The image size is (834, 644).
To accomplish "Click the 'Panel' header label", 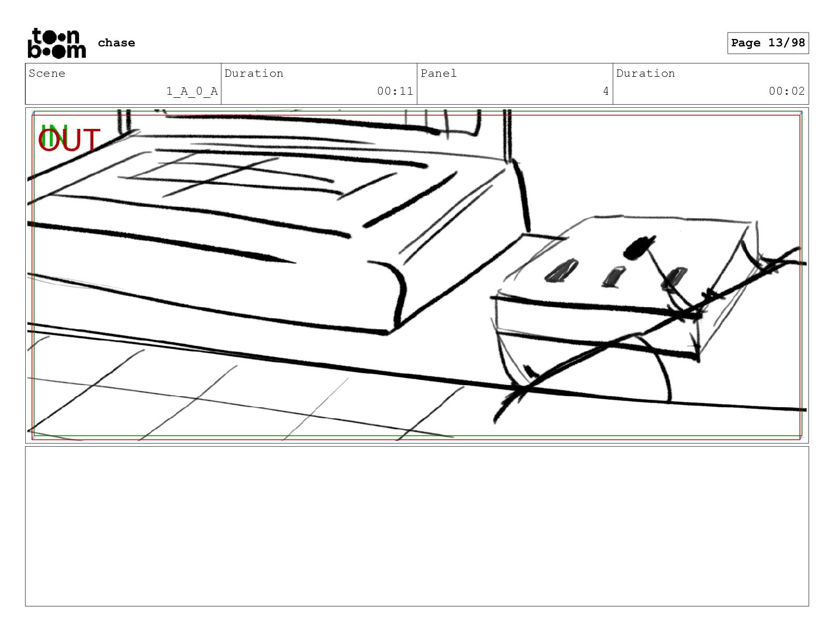I will click(439, 74).
